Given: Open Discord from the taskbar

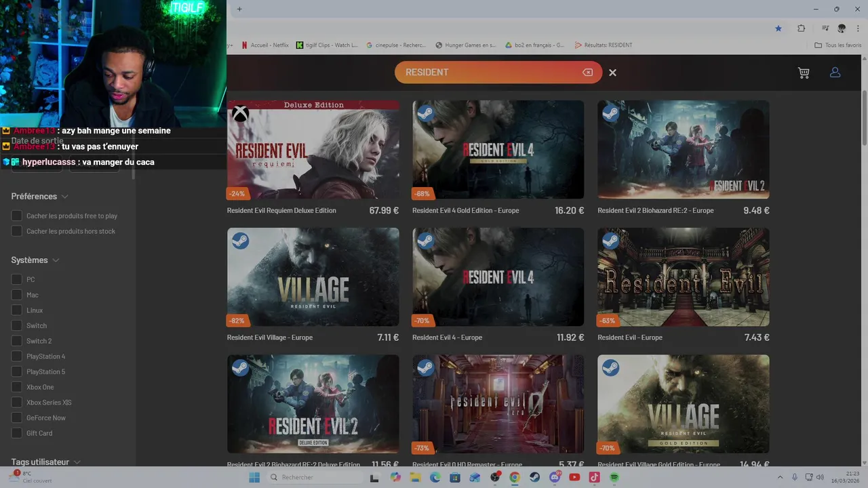Looking at the screenshot, I should (555, 477).
